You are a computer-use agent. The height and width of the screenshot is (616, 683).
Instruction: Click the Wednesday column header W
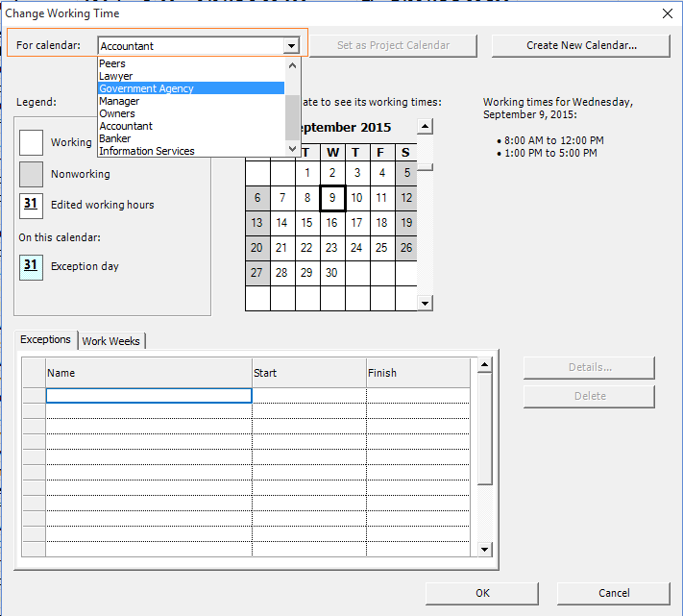pos(332,153)
